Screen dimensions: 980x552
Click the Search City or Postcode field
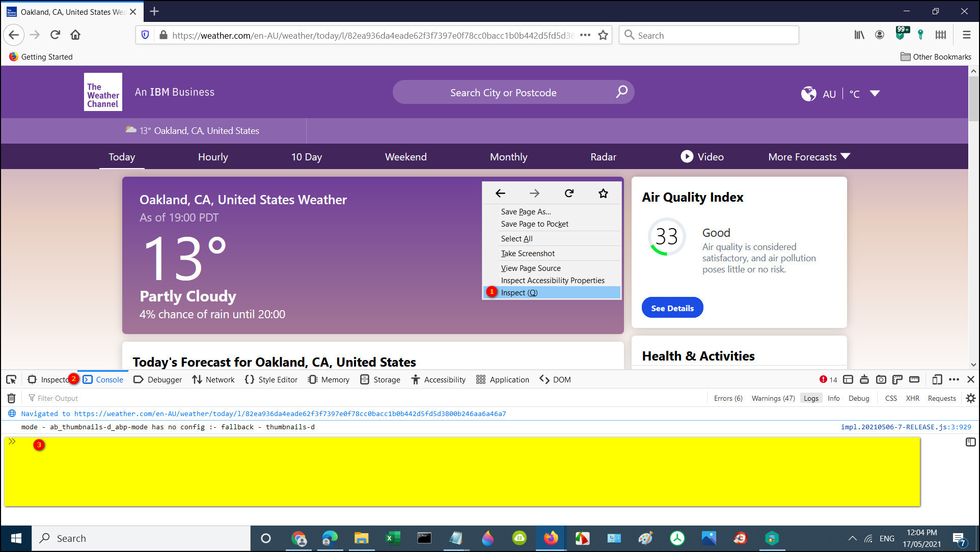point(503,93)
